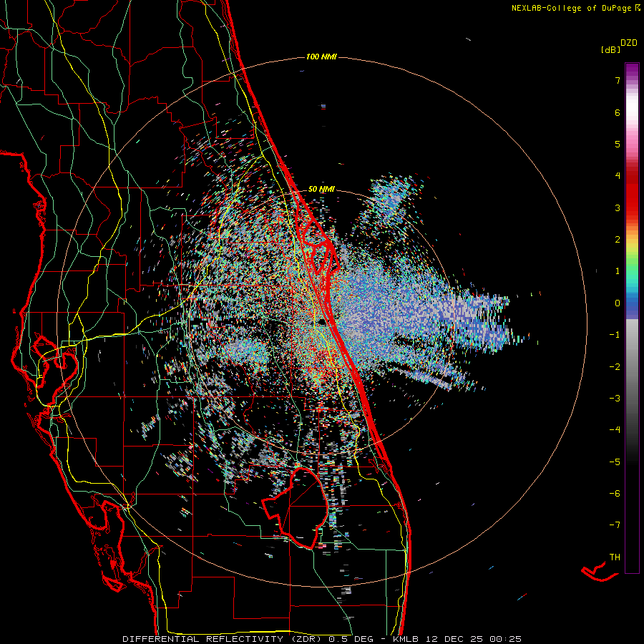The height and width of the screenshot is (644, 644).
Task: Click the '100 NMI' range ring label
Action: coord(321,57)
